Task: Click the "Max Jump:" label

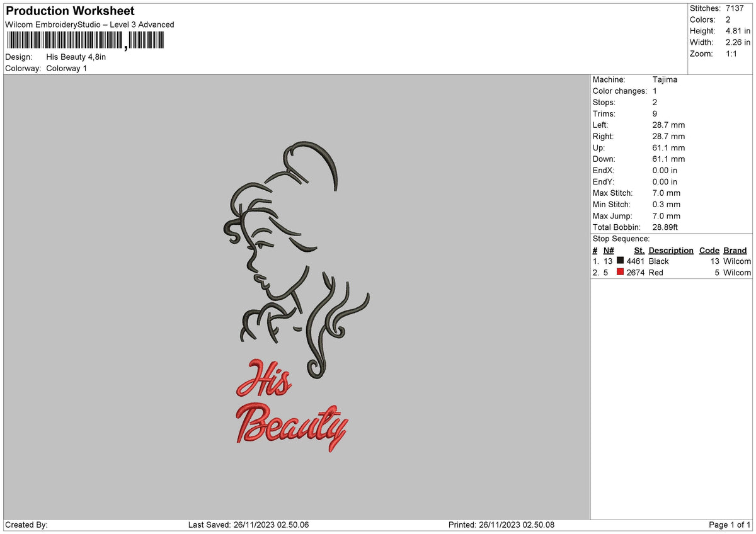Action: pyautogui.click(x=612, y=215)
